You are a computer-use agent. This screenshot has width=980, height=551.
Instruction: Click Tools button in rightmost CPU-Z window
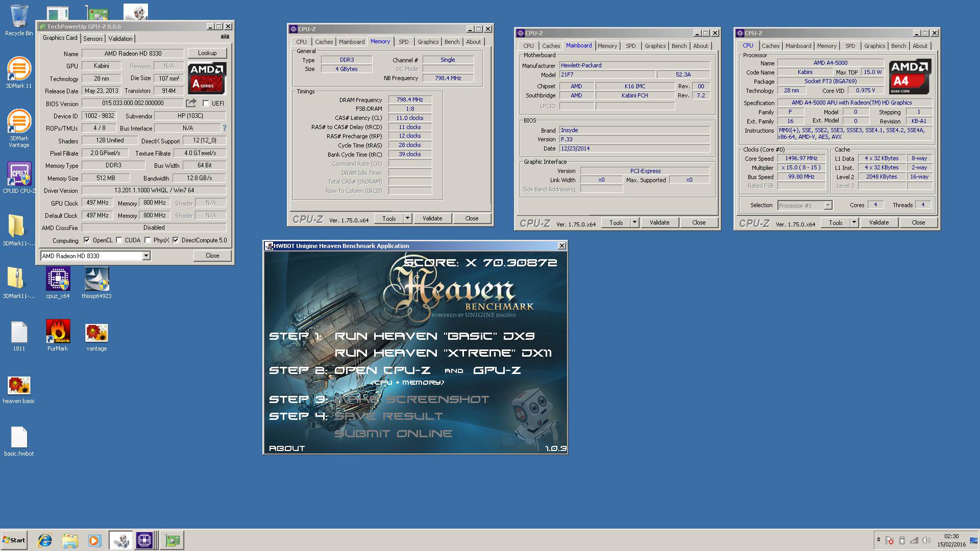click(835, 222)
